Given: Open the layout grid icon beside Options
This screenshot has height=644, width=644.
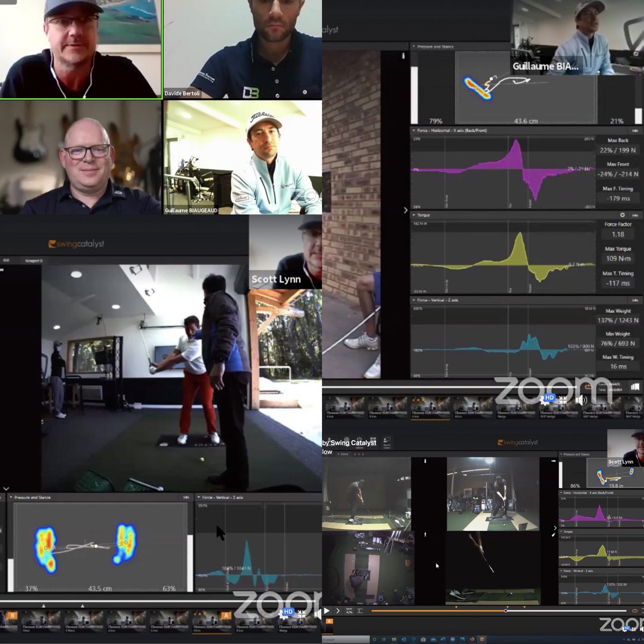Looking at the screenshot, I should pos(373,440).
